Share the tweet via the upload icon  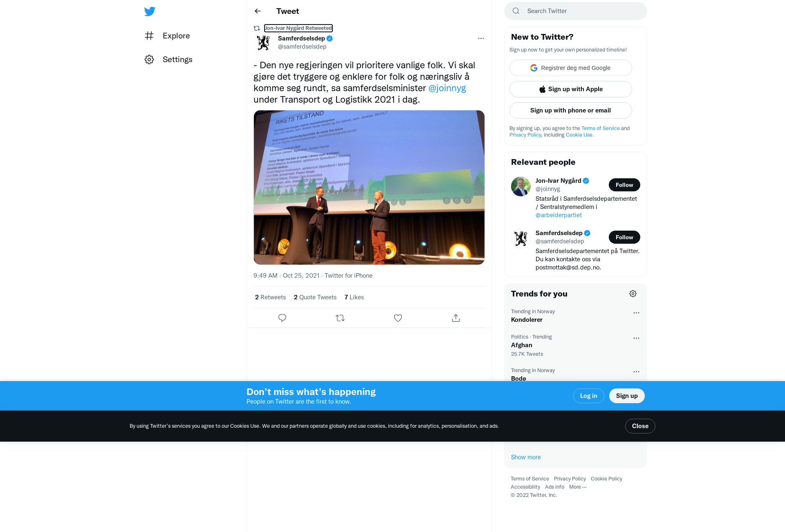pos(456,318)
